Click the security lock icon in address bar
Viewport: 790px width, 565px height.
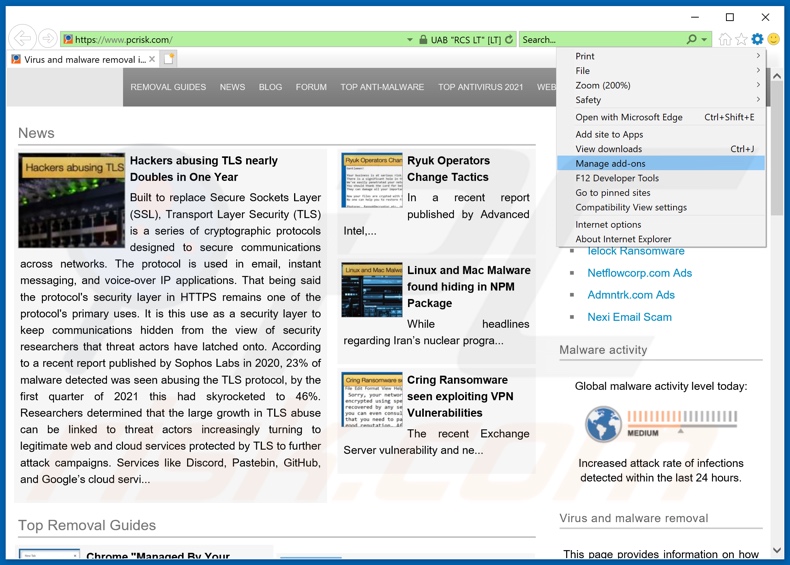423,40
